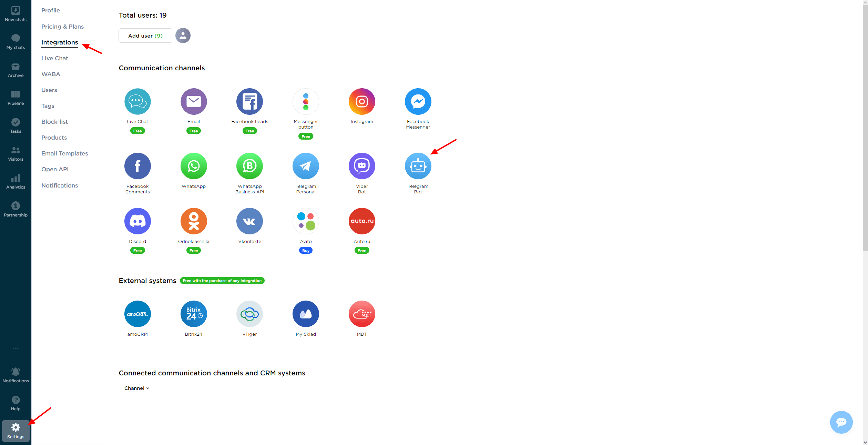Open the Discord communication channel
Viewport: 868px width, 445px height.
tap(137, 221)
